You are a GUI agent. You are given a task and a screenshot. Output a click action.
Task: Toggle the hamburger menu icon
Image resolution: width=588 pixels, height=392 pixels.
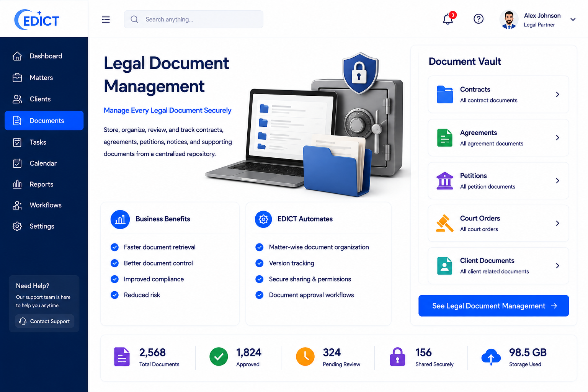click(106, 20)
